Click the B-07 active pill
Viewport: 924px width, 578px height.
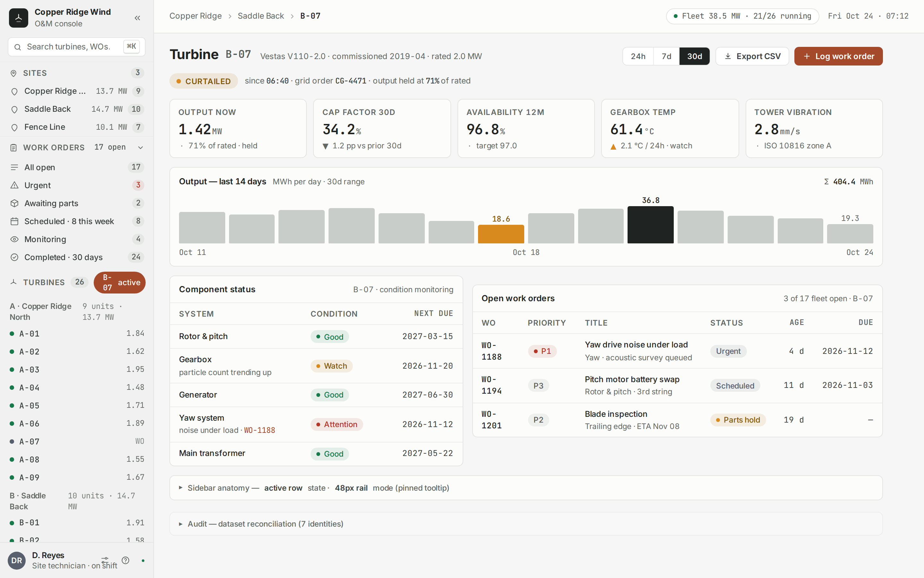pyautogui.click(x=119, y=283)
